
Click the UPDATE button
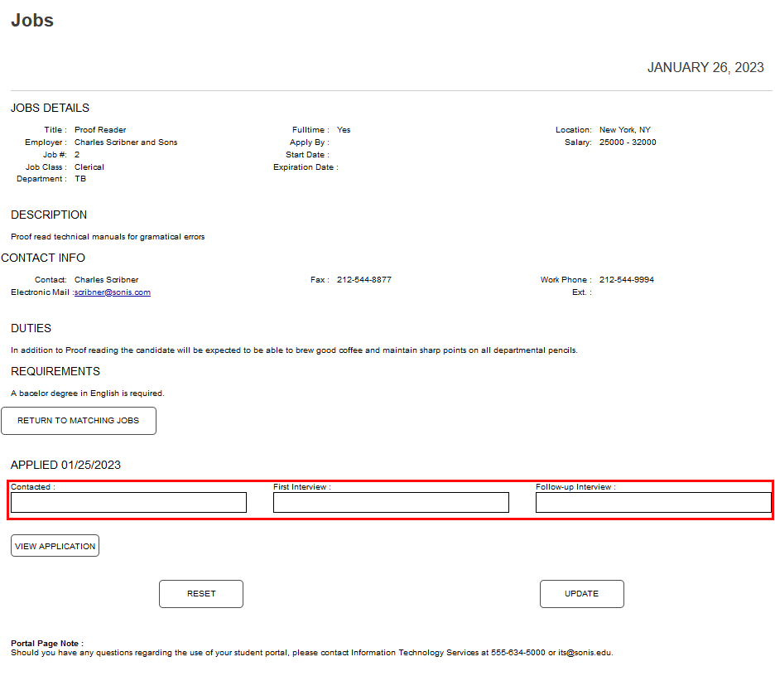coord(581,594)
